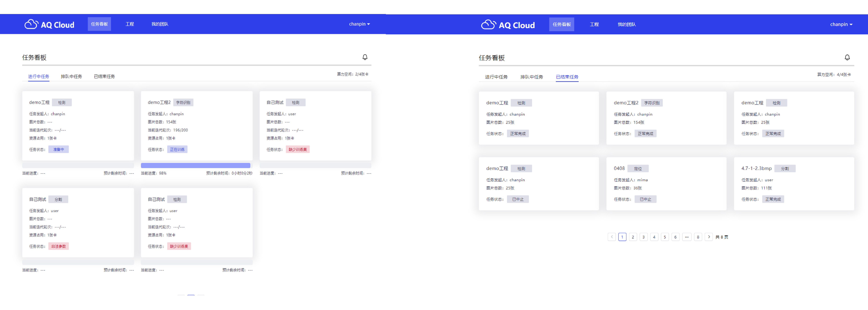This screenshot has width=868, height=310.
Task: Click the left AQ Cloud logo icon
Action: pyautogui.click(x=31, y=24)
